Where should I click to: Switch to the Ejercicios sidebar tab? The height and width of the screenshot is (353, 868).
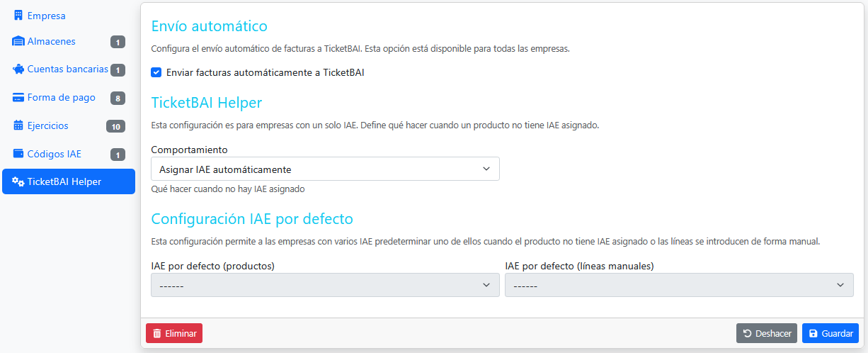[x=48, y=125]
